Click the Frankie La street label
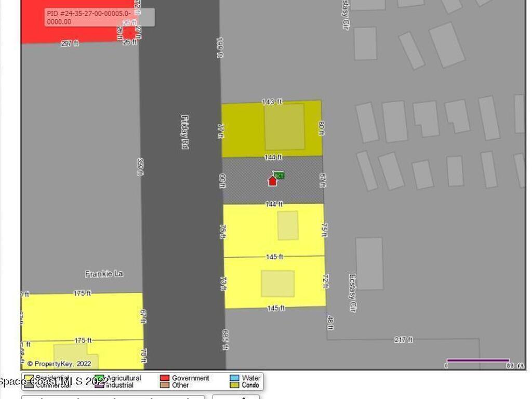 click(104, 274)
